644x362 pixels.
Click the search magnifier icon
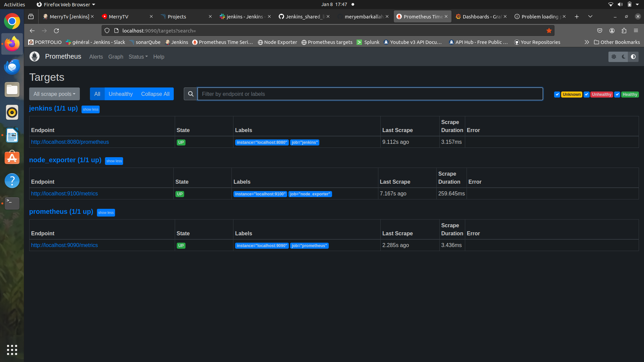(x=191, y=94)
